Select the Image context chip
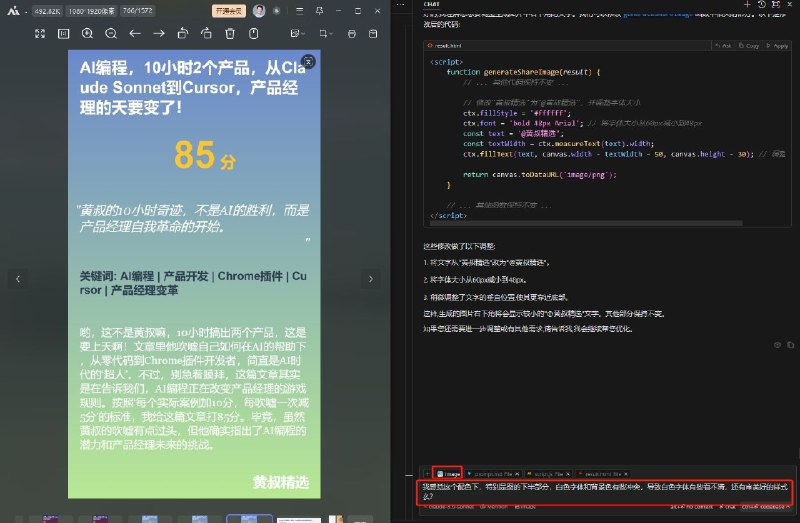 [448, 474]
